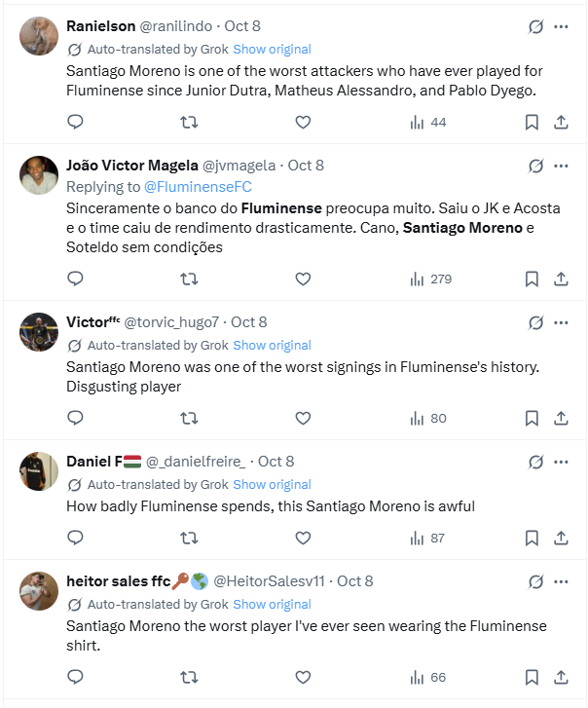This screenshot has height=708, width=588.
Task: Like Victor's tweet about worst signings
Action: point(303,418)
